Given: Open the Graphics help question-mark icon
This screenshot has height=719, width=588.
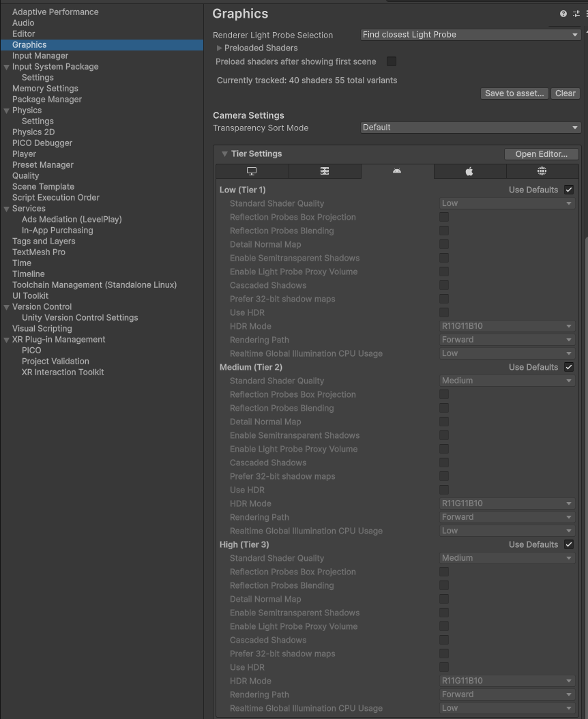Looking at the screenshot, I should [563, 14].
